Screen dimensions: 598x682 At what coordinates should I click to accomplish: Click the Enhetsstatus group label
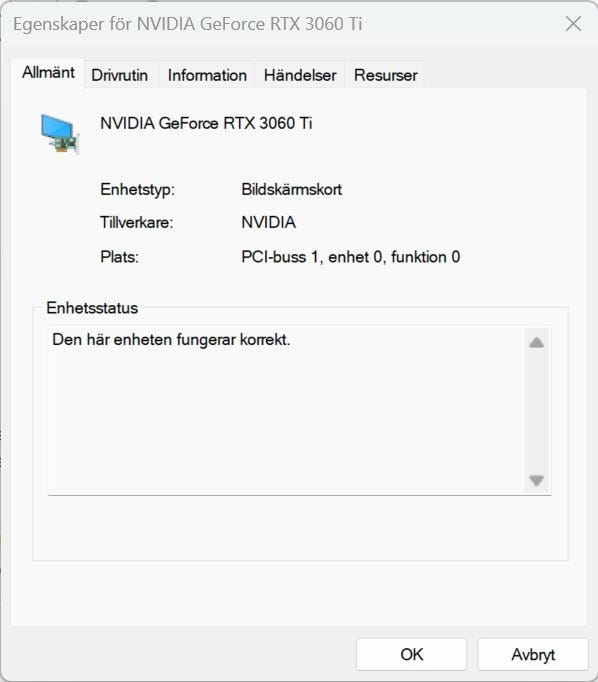point(92,308)
